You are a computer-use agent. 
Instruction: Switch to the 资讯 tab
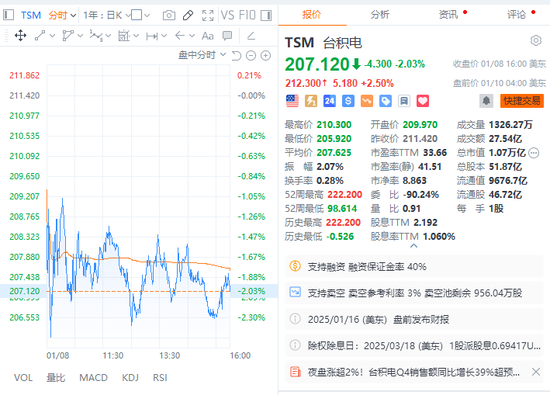(448, 15)
